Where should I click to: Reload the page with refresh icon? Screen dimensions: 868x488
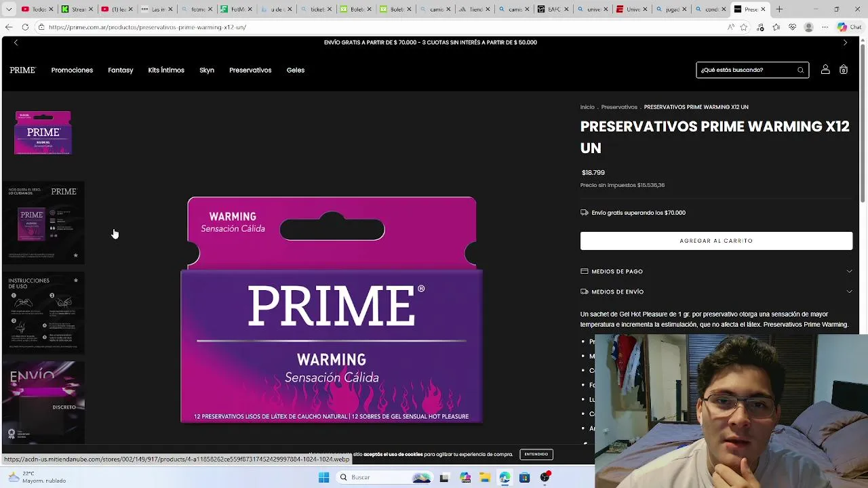[25, 27]
